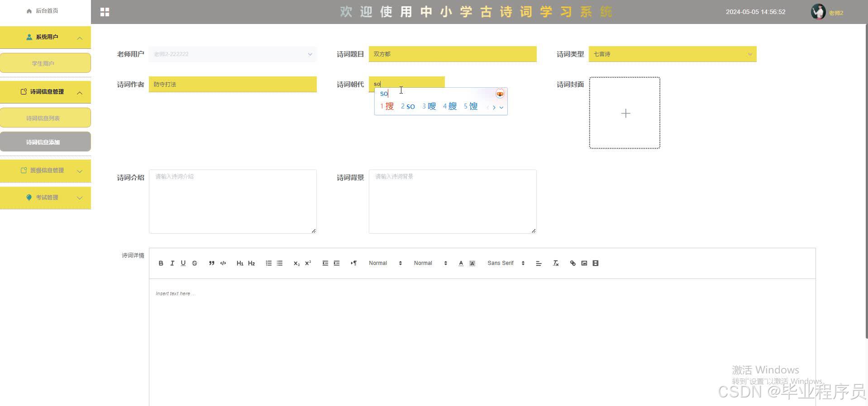Collapse the 系统用户 sidebar section
Image resolution: width=868 pixels, height=406 pixels.
[45, 37]
